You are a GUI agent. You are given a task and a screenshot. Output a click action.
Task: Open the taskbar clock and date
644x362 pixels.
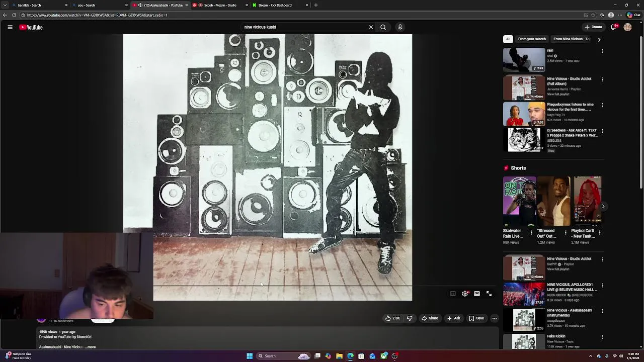coord(633,356)
